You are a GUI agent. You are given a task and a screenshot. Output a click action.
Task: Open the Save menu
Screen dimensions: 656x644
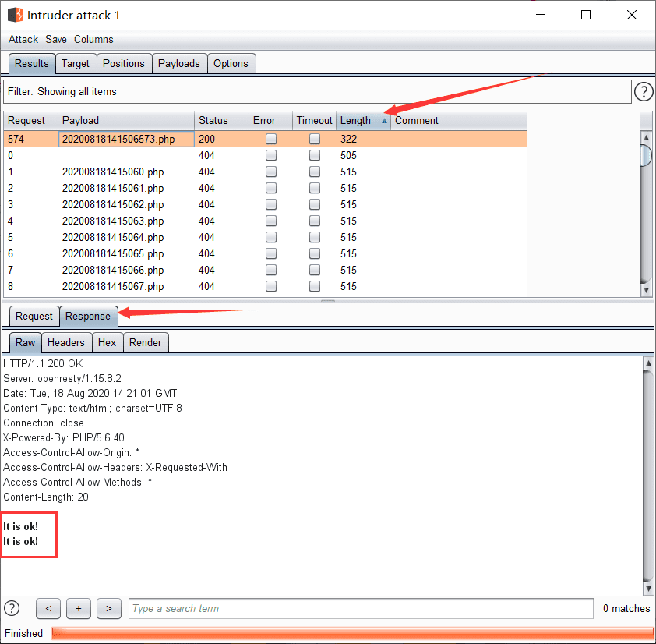(56, 39)
